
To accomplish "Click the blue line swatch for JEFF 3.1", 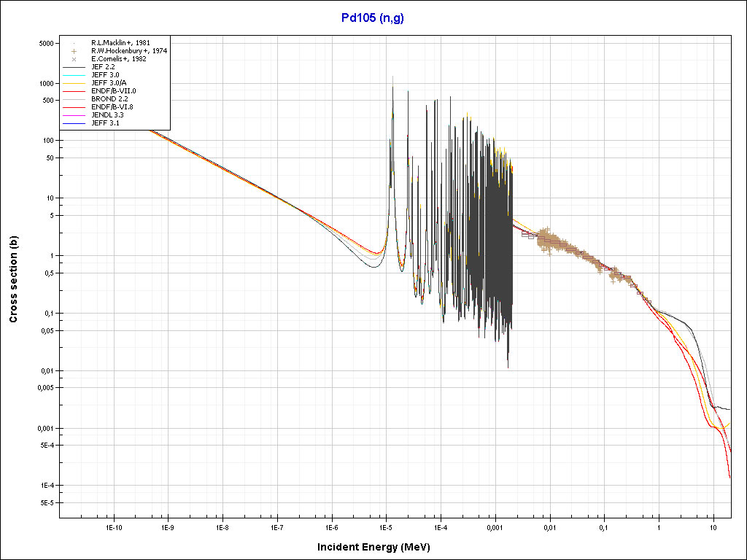I will tap(74, 123).
